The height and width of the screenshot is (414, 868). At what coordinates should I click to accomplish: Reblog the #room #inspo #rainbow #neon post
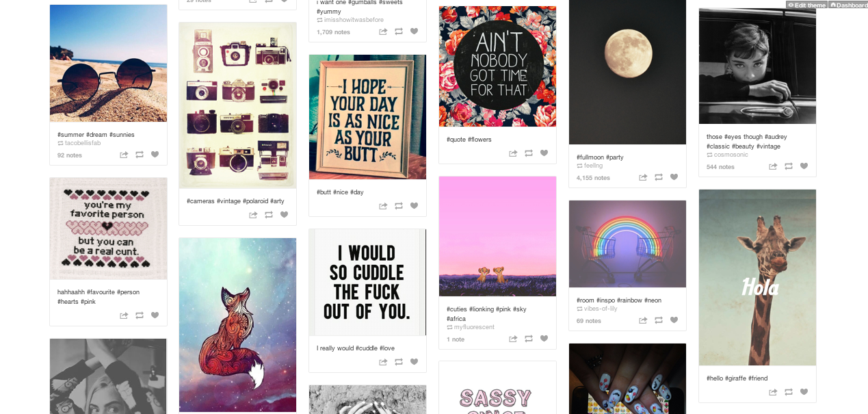659,320
